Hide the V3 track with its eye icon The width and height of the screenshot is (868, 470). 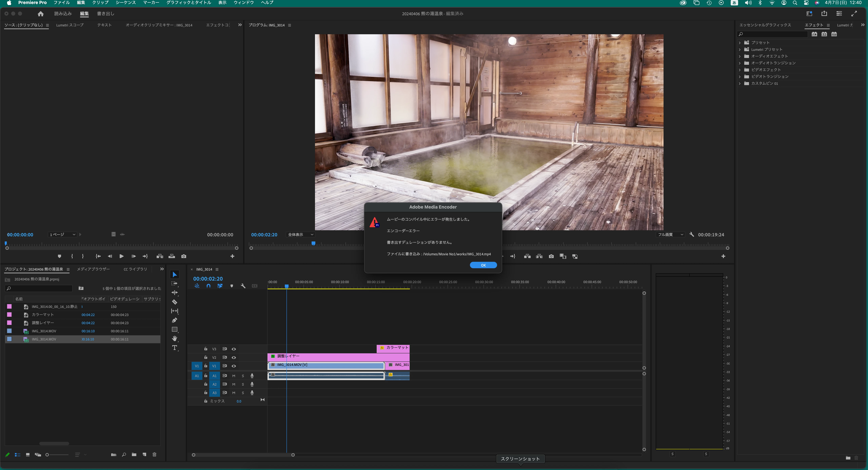[x=233, y=349]
